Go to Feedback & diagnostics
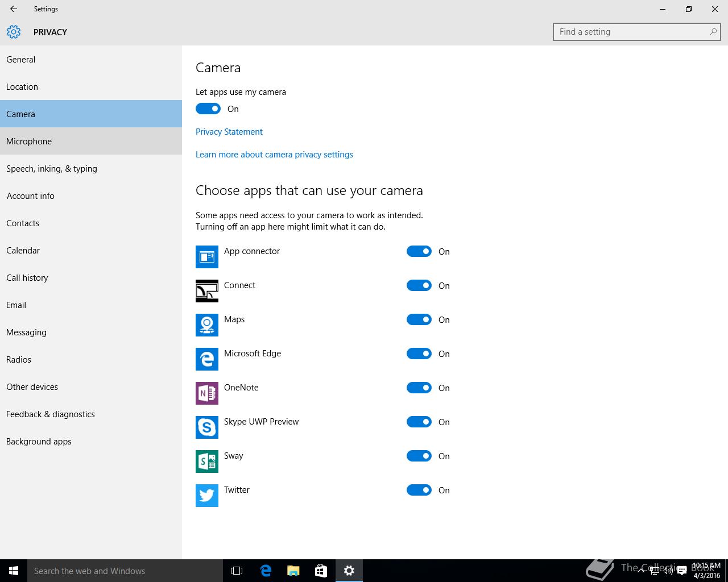 [x=91, y=414]
